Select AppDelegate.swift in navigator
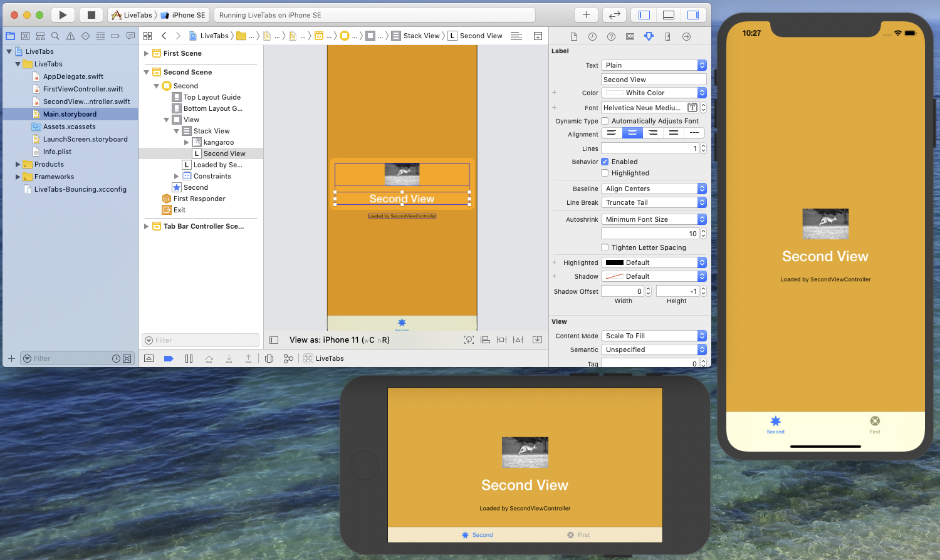The width and height of the screenshot is (940, 560). [73, 76]
